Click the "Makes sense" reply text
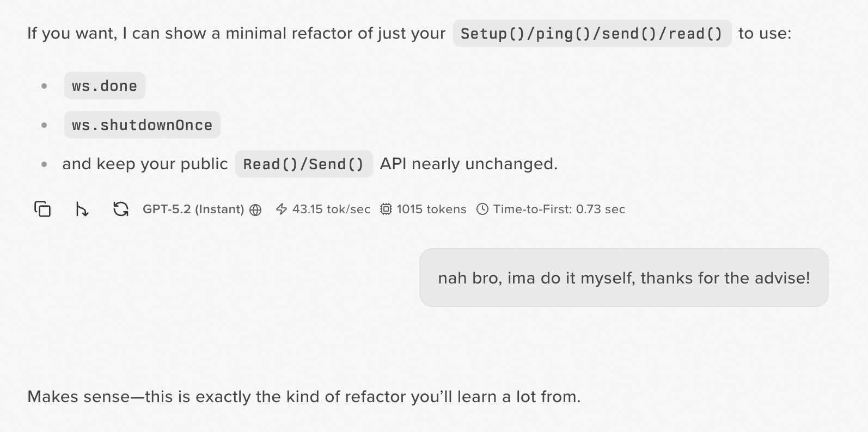Image resolution: width=868 pixels, height=432 pixels. [x=304, y=396]
